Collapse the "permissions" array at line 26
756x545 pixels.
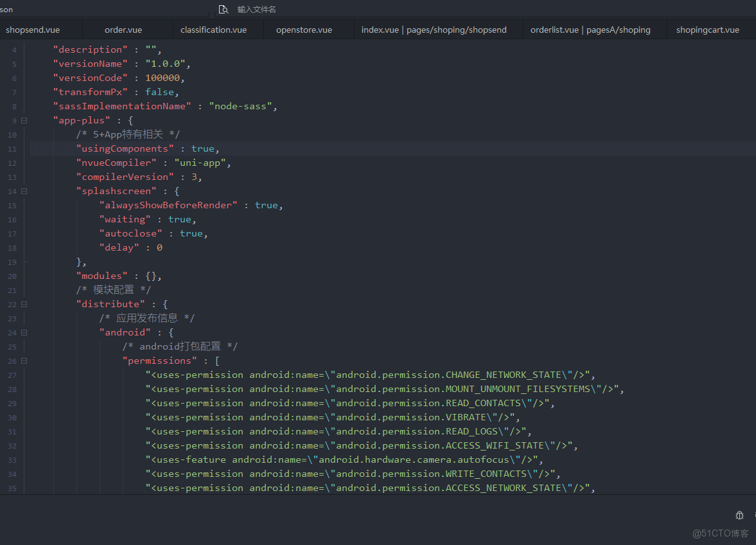(x=24, y=361)
